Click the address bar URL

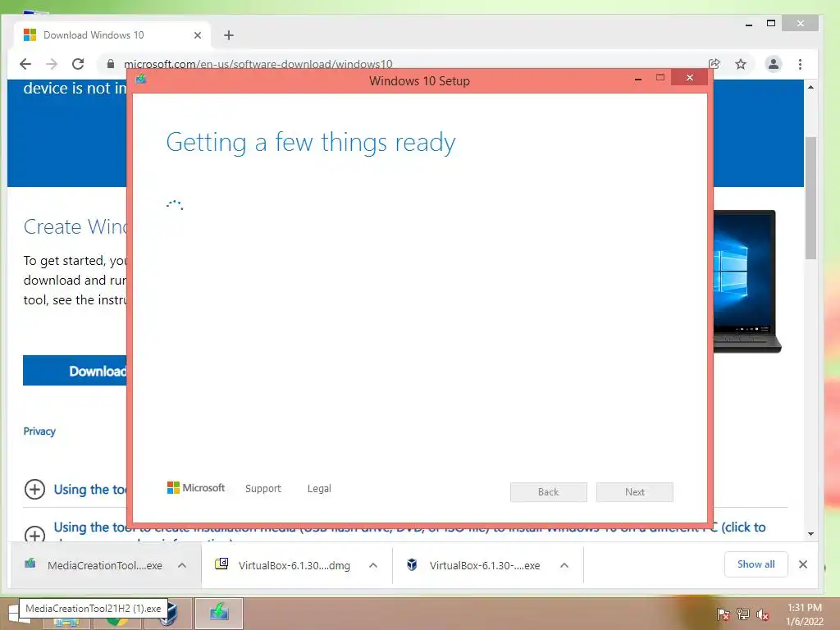[x=258, y=64]
